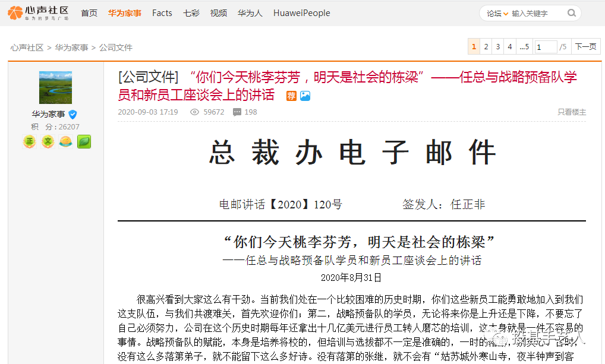Select page 1 in pagination
The image size is (605, 364).
click(x=474, y=47)
